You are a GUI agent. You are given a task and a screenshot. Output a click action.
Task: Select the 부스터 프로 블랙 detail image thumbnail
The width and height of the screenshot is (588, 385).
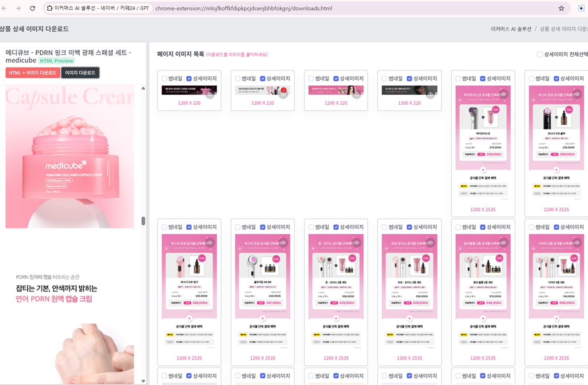[556, 144]
